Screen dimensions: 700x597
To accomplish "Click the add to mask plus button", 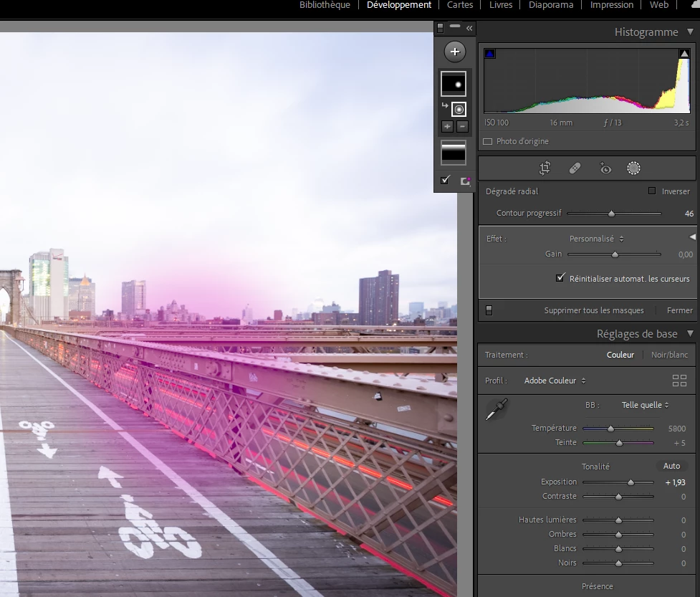I will pyautogui.click(x=447, y=126).
